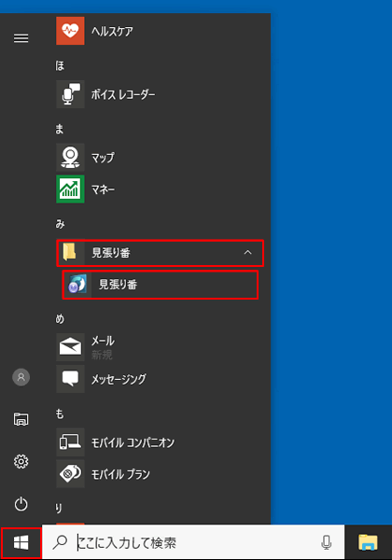
Task: Open Settings gear in sidebar
Action: [x=21, y=461]
